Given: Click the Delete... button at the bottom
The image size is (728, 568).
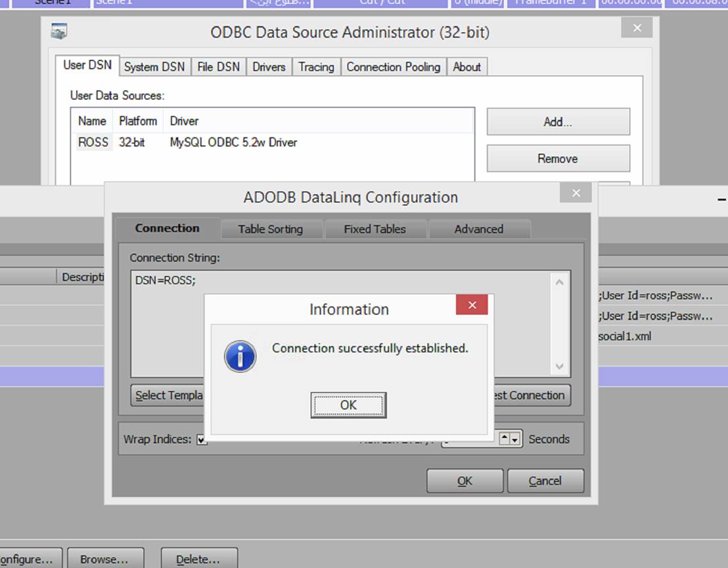Looking at the screenshot, I should tap(199, 559).
